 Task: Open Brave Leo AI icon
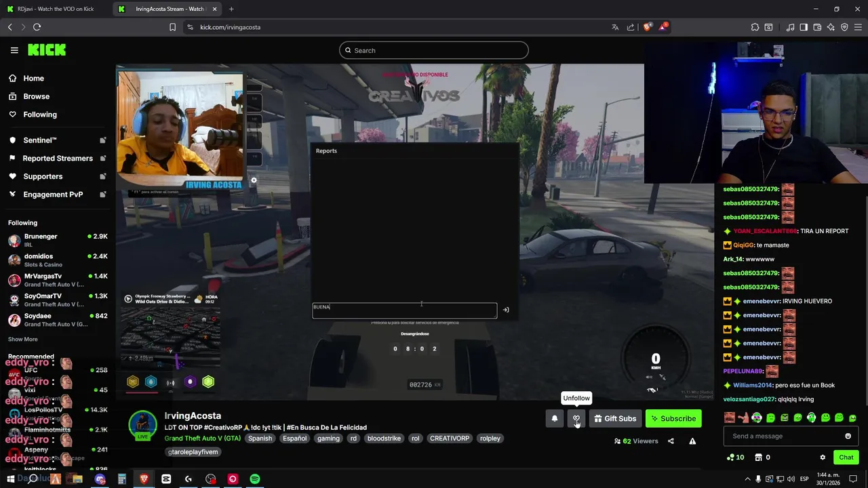click(831, 27)
